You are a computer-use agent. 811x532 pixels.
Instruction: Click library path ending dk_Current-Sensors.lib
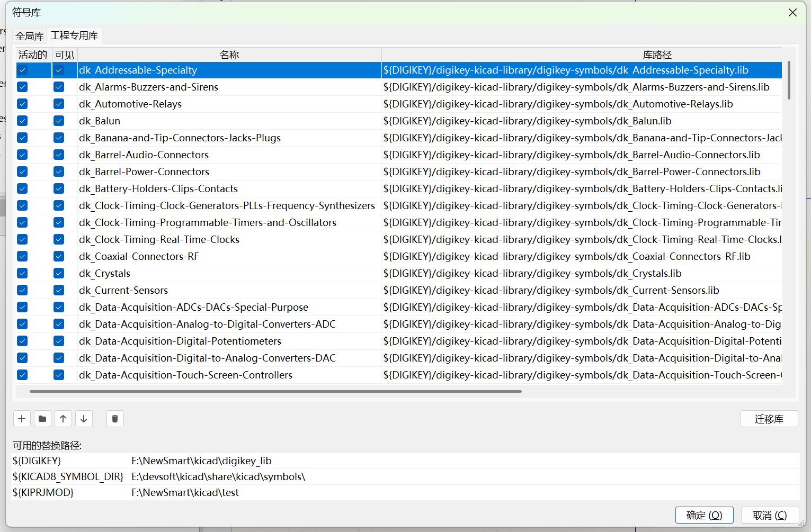pyautogui.click(x=582, y=290)
